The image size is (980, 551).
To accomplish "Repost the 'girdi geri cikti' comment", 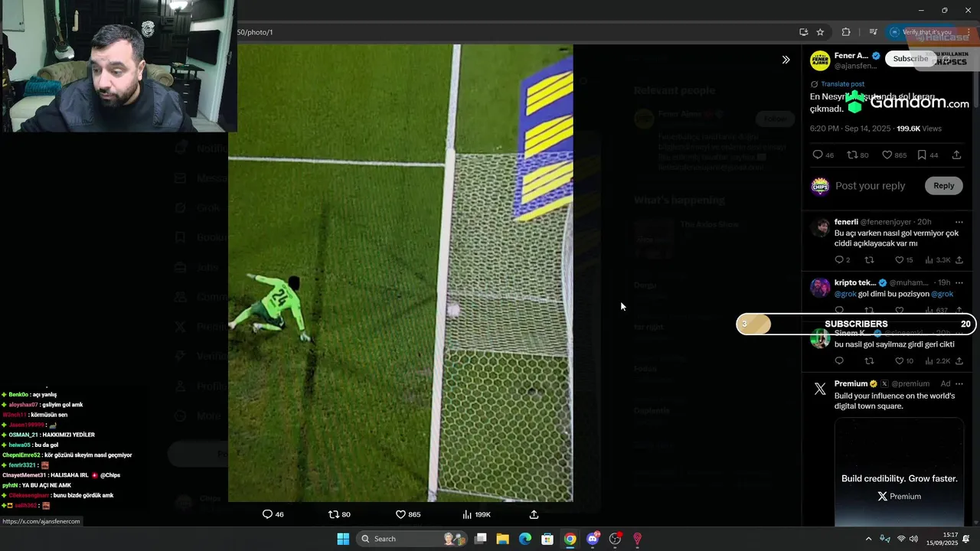I will point(869,361).
